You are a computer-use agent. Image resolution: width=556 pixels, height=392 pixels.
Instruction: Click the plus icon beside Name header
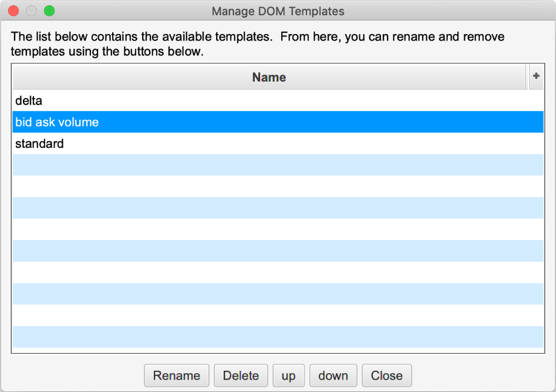coord(535,77)
